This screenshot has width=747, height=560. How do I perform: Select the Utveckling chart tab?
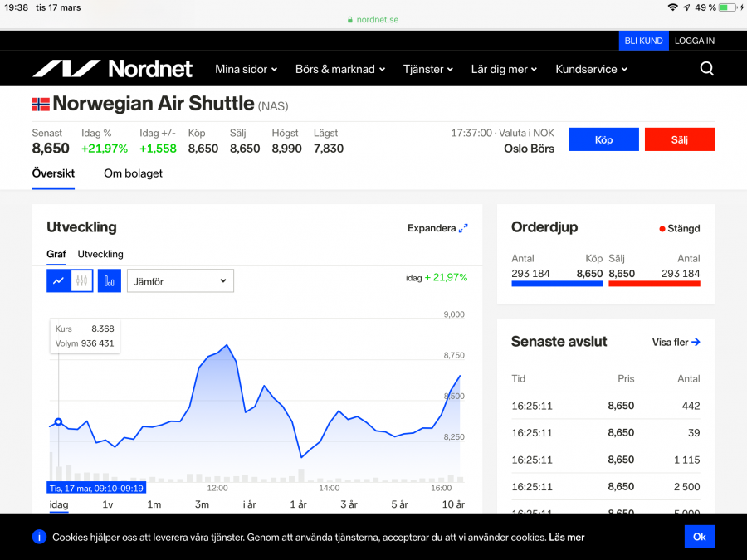tap(100, 254)
